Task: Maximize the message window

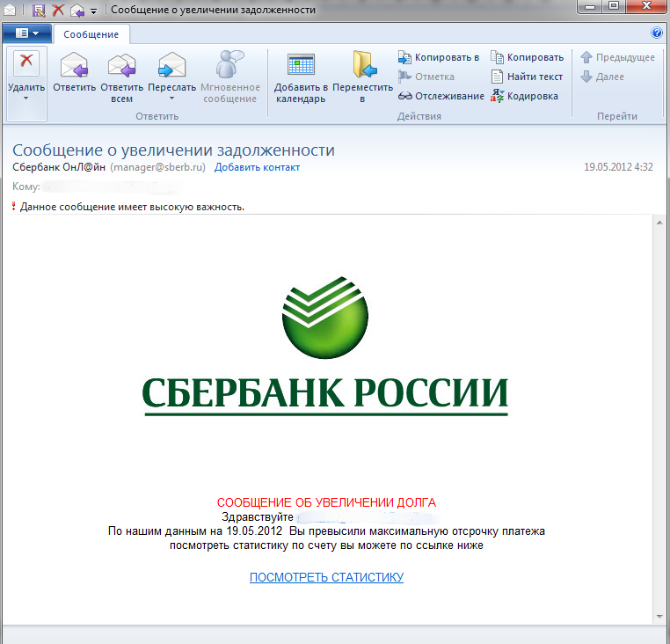Action: pos(614,6)
